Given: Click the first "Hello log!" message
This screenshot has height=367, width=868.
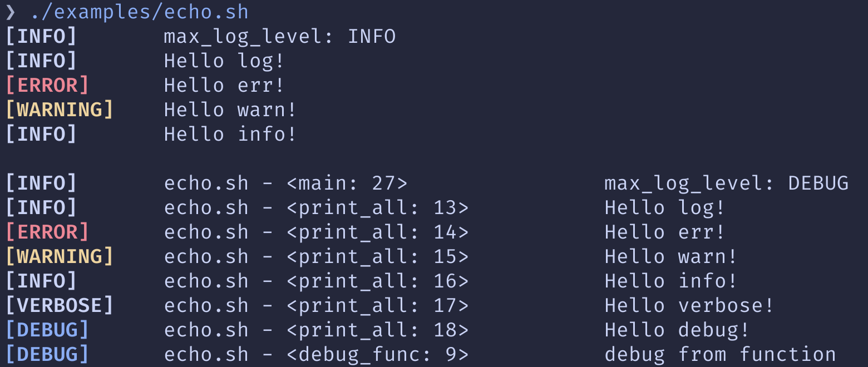Looking at the screenshot, I should [224, 61].
